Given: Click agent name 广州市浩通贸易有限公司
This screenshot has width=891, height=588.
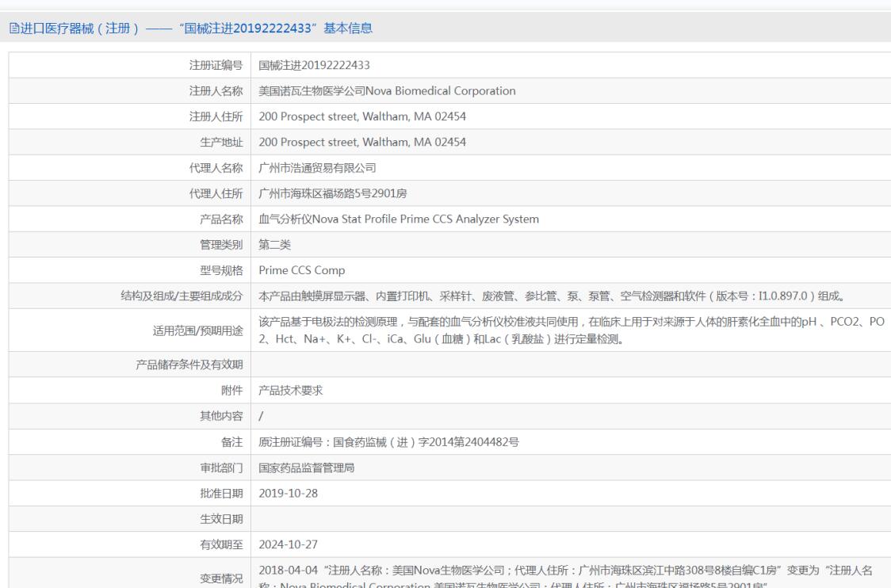Looking at the screenshot, I should click(317, 168).
